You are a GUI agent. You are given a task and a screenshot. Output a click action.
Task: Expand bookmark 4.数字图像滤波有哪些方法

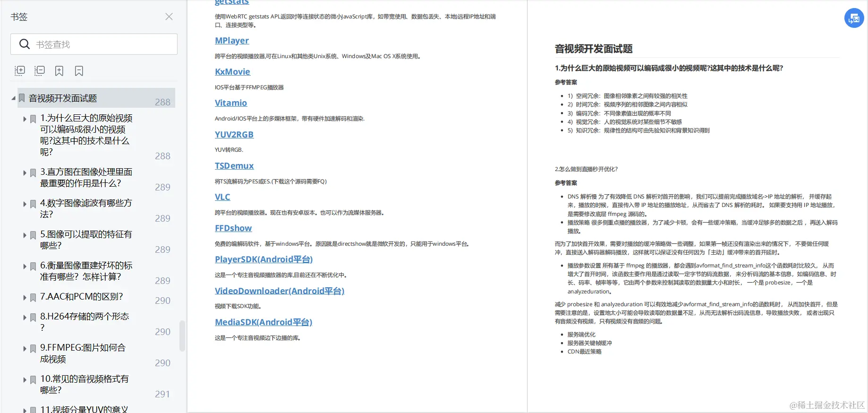click(25, 204)
